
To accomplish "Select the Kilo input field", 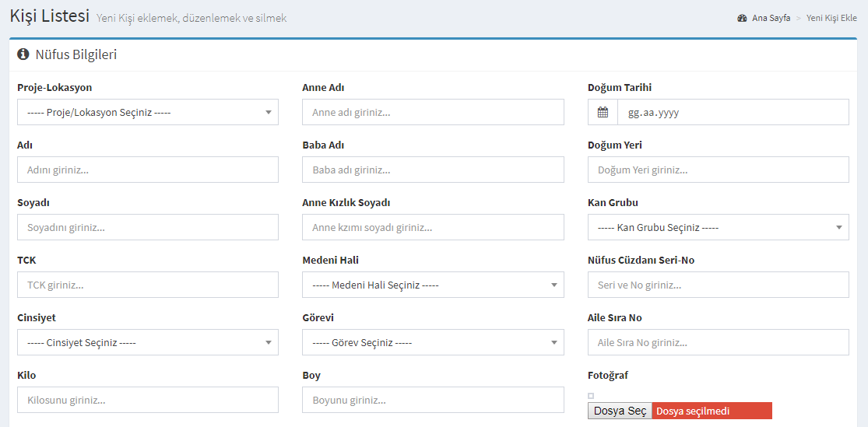I will (148, 400).
